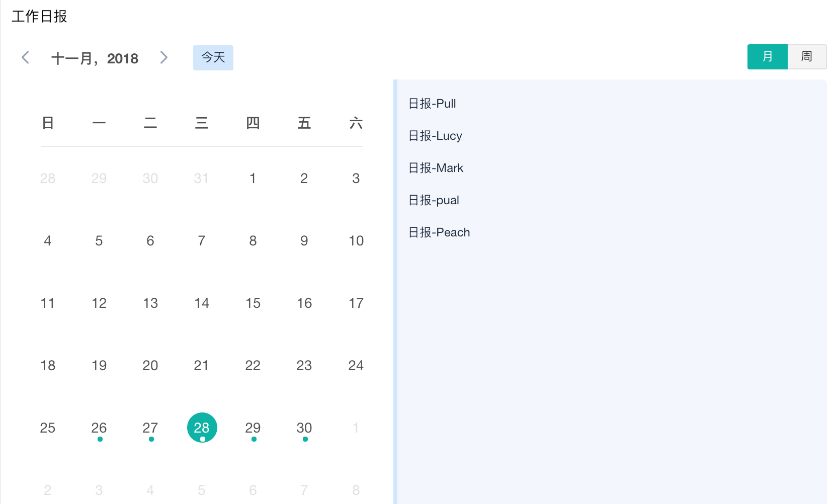This screenshot has height=504, width=835.
Task: Select November 10 on the calendar
Action: pos(356,241)
